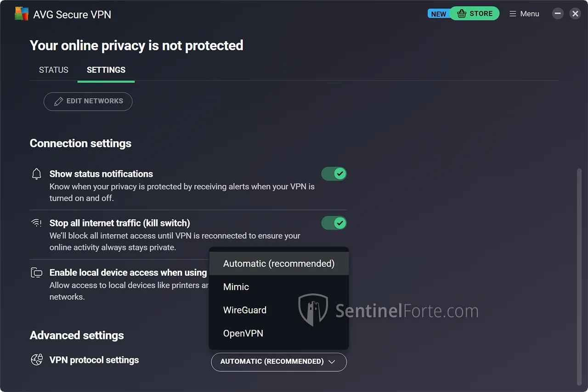Click the pencil icon in Edit Networks
The width and height of the screenshot is (588, 392).
pos(58,101)
